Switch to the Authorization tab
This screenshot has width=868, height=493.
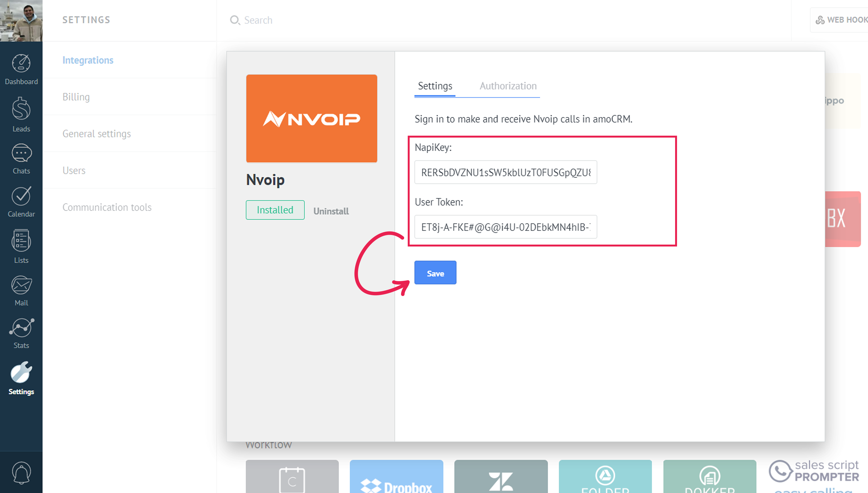[x=508, y=86]
